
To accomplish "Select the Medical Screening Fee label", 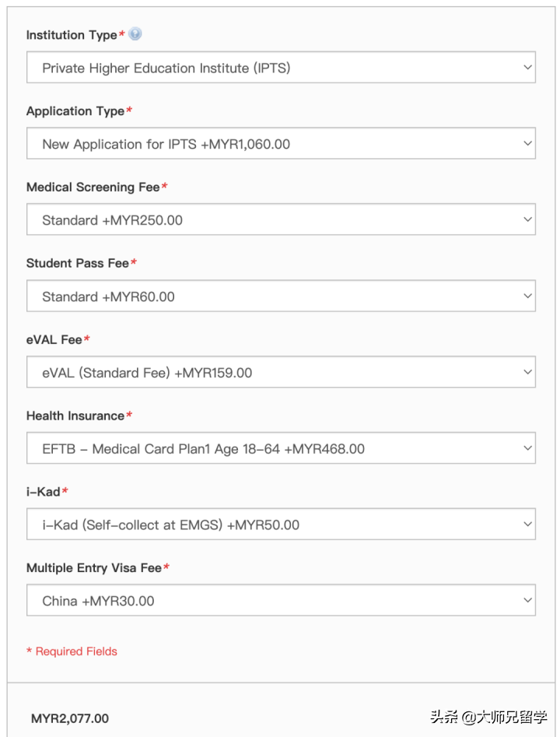I will coord(93,188).
